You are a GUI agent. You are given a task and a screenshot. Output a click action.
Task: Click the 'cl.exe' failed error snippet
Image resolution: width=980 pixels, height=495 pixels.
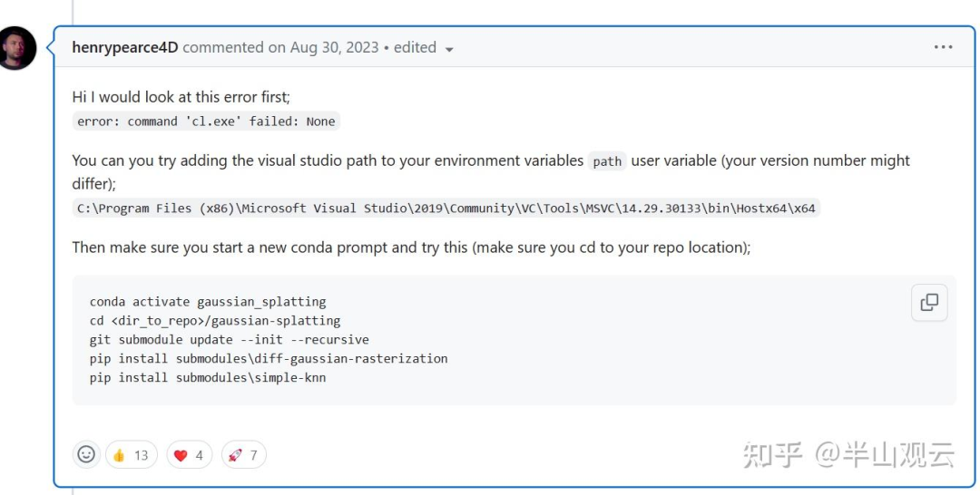206,121
